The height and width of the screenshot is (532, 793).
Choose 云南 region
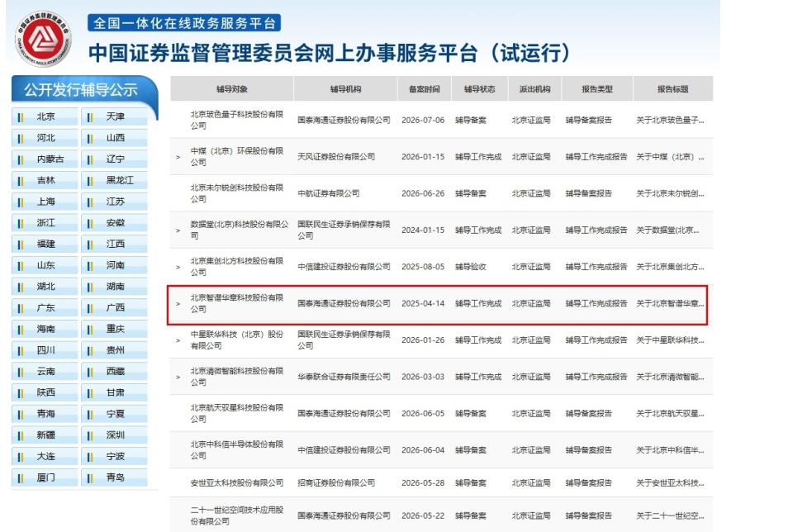(45, 372)
